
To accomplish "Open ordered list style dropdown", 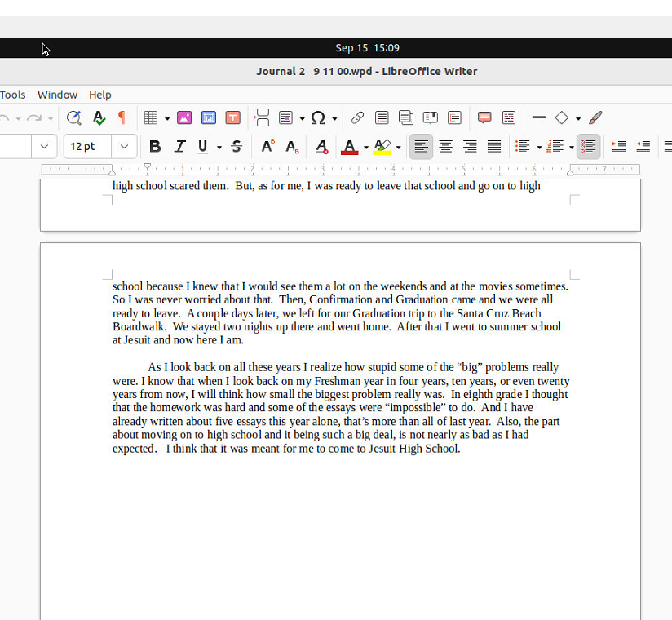I will (x=572, y=148).
